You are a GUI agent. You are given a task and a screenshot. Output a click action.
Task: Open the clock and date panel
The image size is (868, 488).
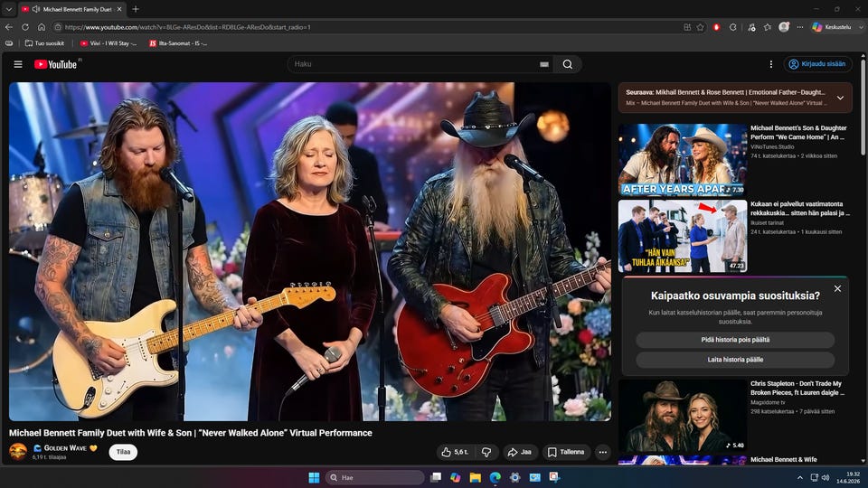pyautogui.click(x=849, y=477)
